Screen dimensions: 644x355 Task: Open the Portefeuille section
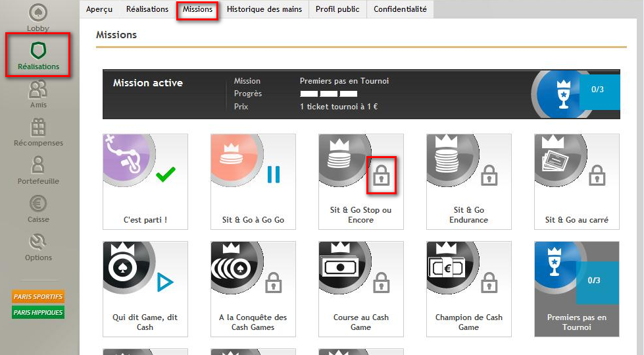pos(38,171)
